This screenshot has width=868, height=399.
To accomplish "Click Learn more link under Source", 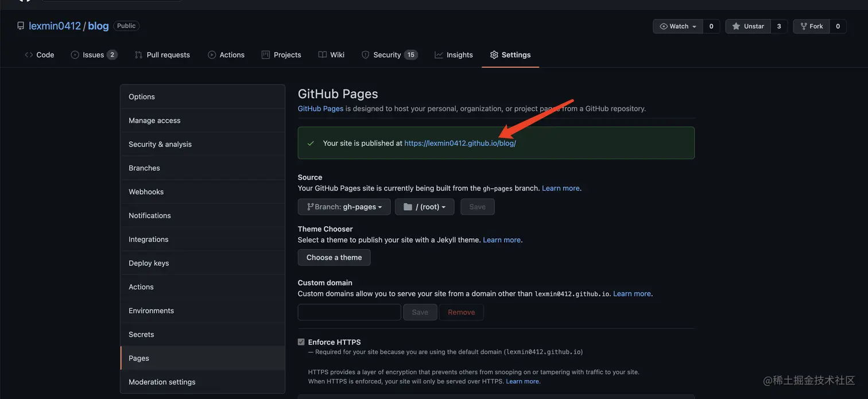I will point(561,188).
